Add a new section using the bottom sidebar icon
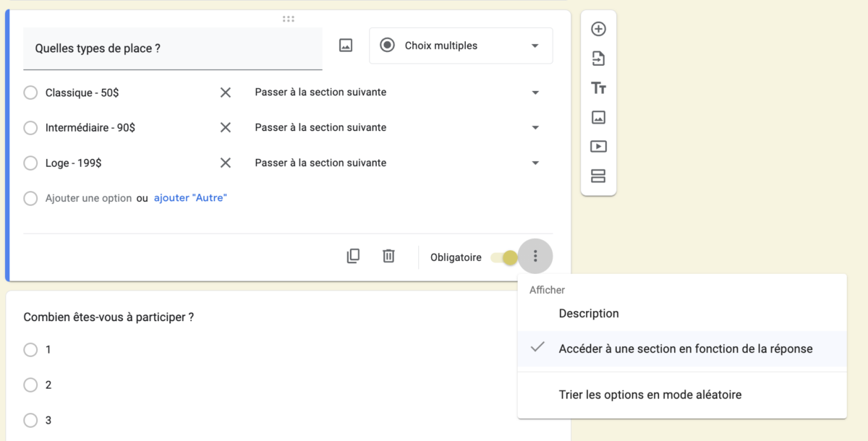This screenshot has height=441, width=868. [598, 175]
